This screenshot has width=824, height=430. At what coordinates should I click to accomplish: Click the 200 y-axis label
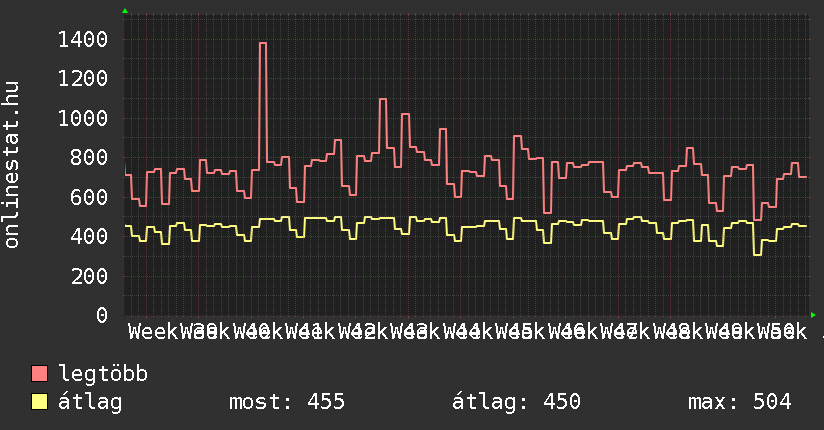point(90,277)
